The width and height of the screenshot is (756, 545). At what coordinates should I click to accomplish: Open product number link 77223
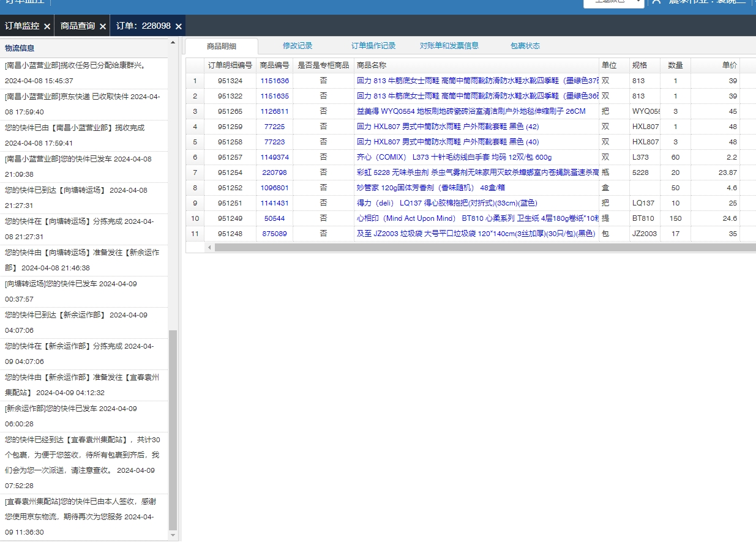click(274, 142)
